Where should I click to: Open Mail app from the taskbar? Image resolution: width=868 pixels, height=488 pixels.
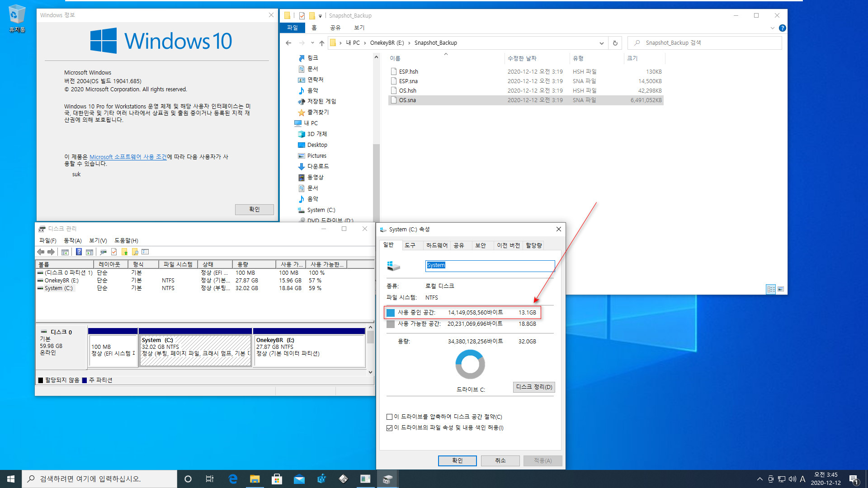(299, 479)
